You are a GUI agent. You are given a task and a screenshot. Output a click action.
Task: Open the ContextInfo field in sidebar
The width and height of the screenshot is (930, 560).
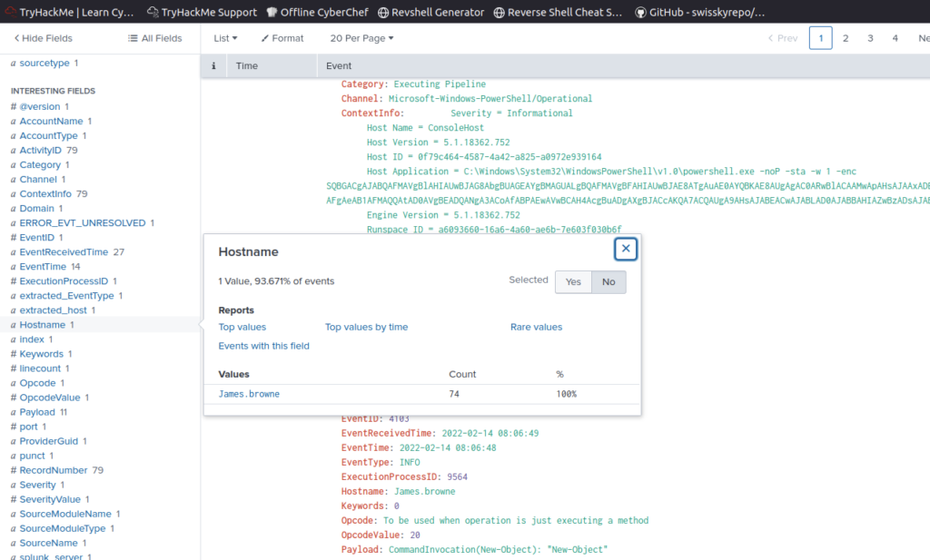point(45,194)
